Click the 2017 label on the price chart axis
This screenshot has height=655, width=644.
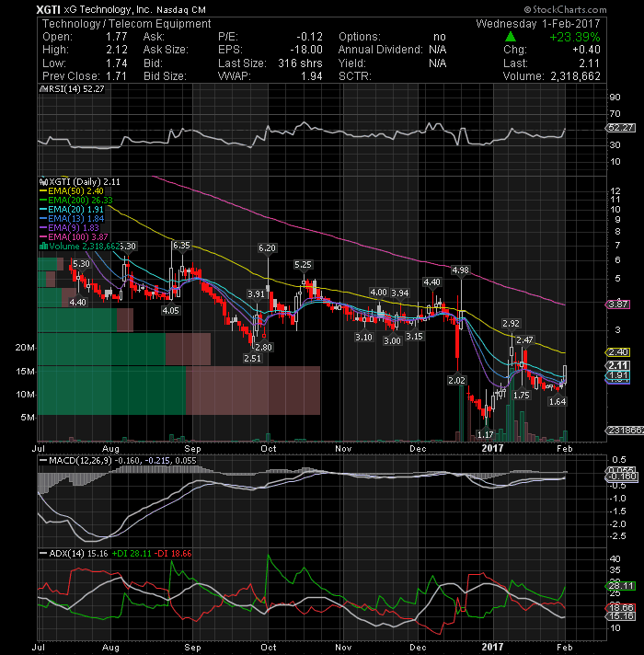pyautogui.click(x=492, y=449)
